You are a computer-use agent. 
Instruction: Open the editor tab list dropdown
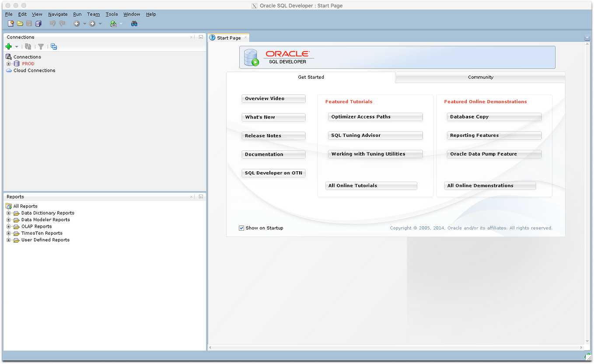[587, 38]
